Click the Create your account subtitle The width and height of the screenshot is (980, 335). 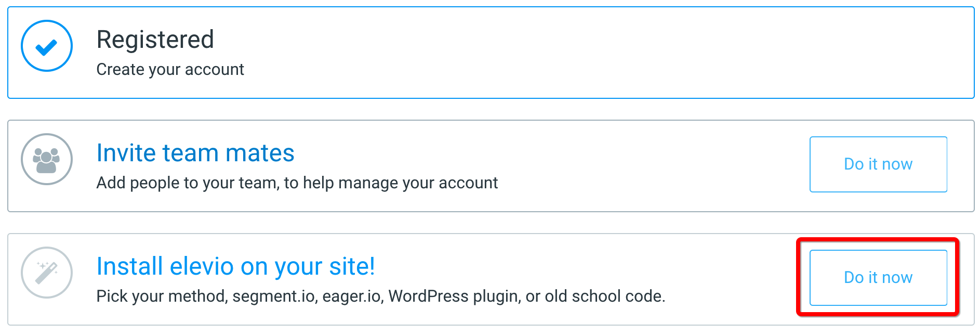[170, 69]
